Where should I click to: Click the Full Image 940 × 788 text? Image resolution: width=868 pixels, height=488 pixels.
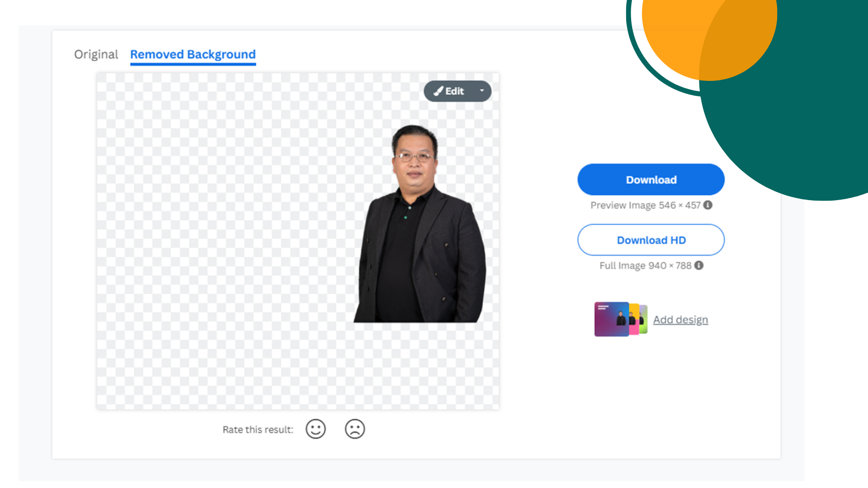click(645, 266)
